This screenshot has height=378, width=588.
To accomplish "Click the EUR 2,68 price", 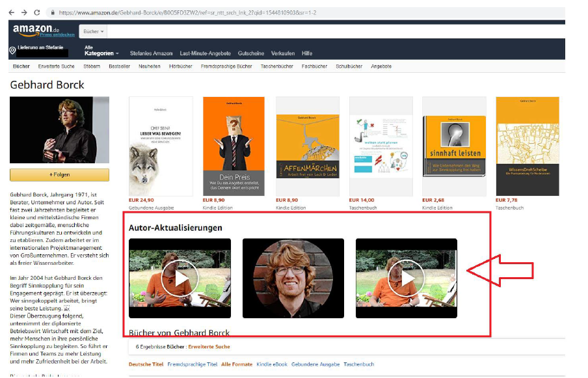I will coord(433,200).
